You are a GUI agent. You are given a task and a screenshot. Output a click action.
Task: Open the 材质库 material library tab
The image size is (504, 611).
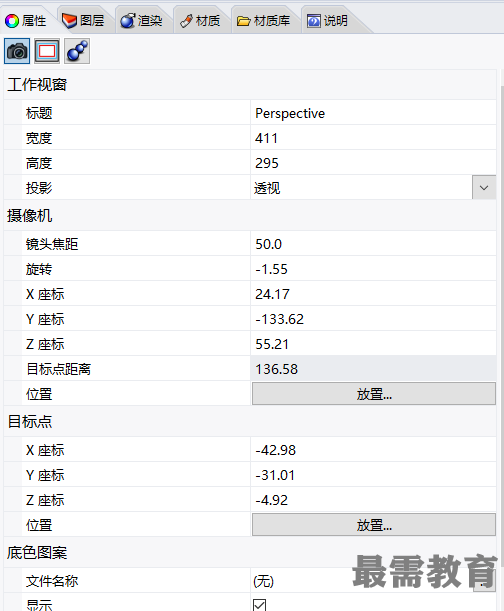pos(263,21)
